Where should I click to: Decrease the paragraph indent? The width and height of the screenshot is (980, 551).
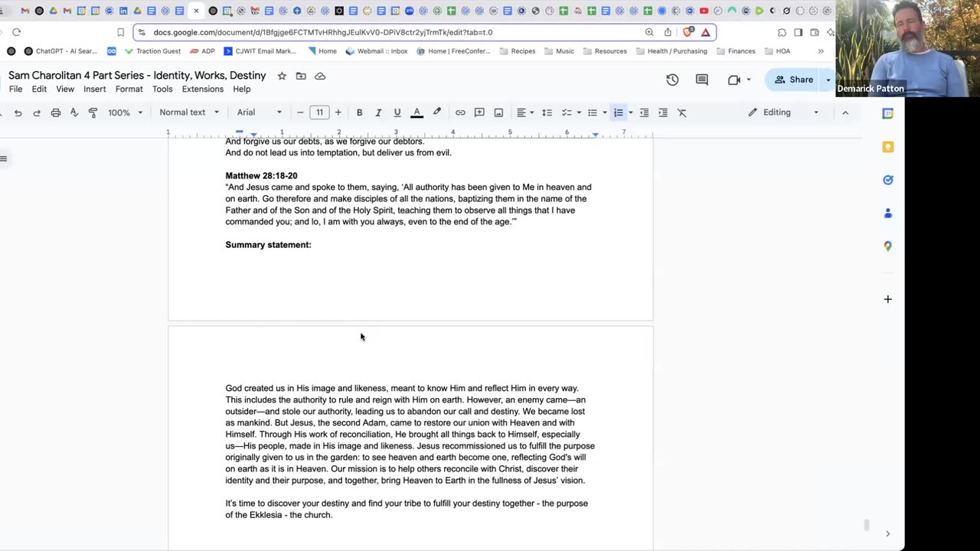(644, 112)
